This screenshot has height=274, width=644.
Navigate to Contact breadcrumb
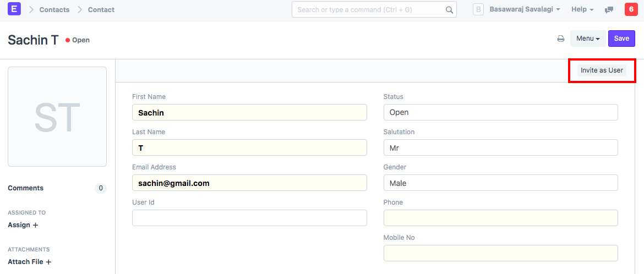101,9
